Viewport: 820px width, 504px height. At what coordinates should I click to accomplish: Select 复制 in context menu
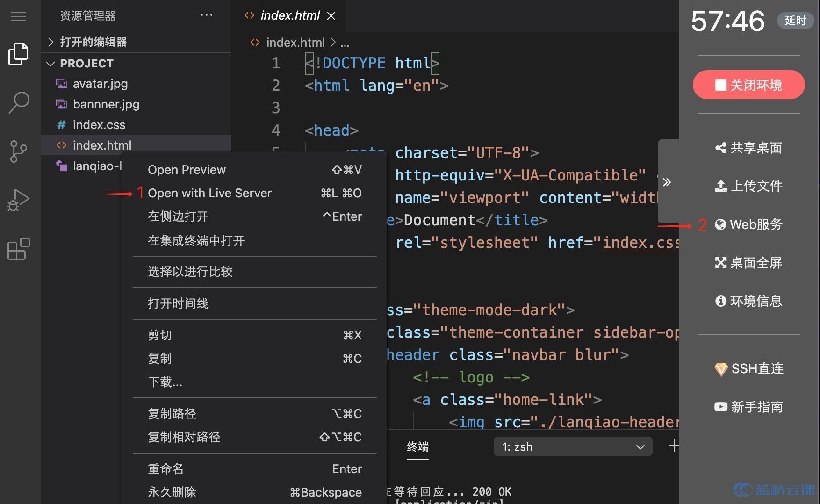(255, 359)
